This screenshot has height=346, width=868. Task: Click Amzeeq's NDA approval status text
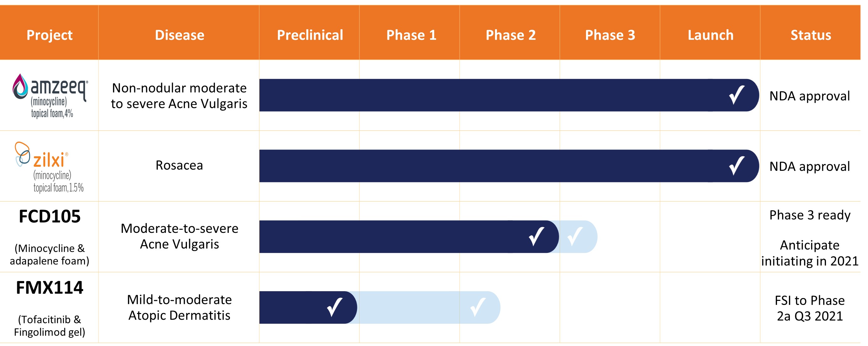(809, 96)
